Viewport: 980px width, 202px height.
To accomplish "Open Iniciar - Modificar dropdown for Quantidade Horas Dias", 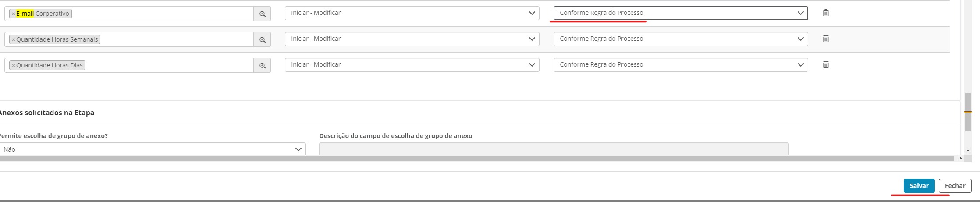I will pos(412,65).
